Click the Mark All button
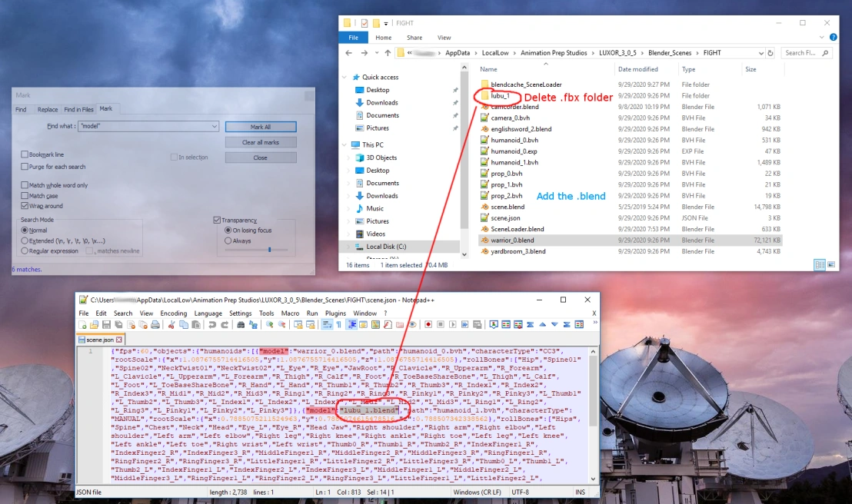Screen dimensions: 852x504 coord(261,127)
